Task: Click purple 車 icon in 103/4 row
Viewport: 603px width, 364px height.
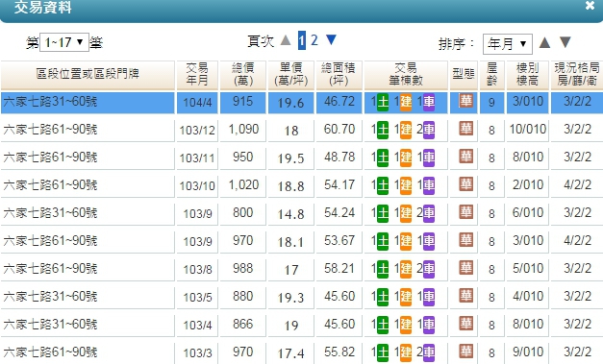Action: [x=429, y=326]
